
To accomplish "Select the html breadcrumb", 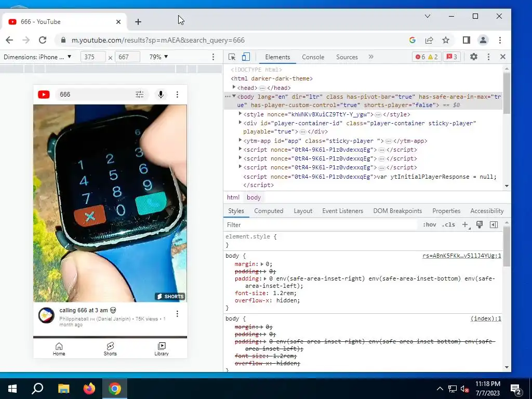I will click(x=233, y=197).
